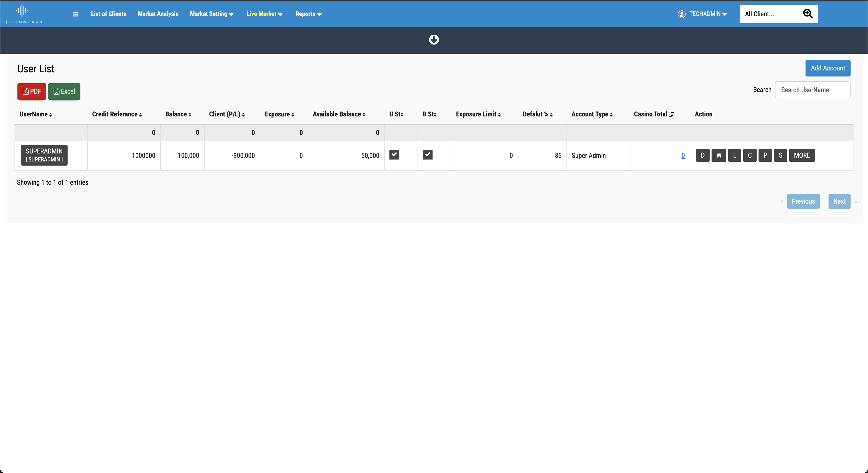Viewport: 868px width, 473px height.
Task: Export user list as PDF
Action: tap(32, 91)
